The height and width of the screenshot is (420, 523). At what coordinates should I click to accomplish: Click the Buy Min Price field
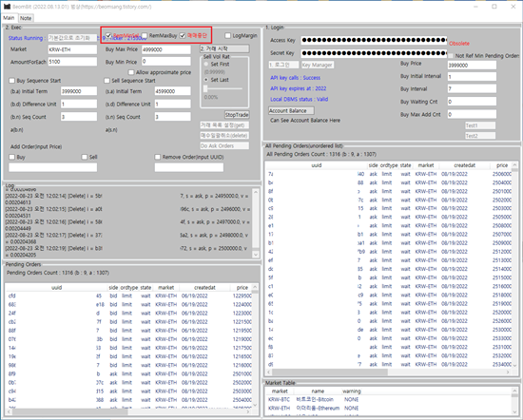[x=166, y=62]
